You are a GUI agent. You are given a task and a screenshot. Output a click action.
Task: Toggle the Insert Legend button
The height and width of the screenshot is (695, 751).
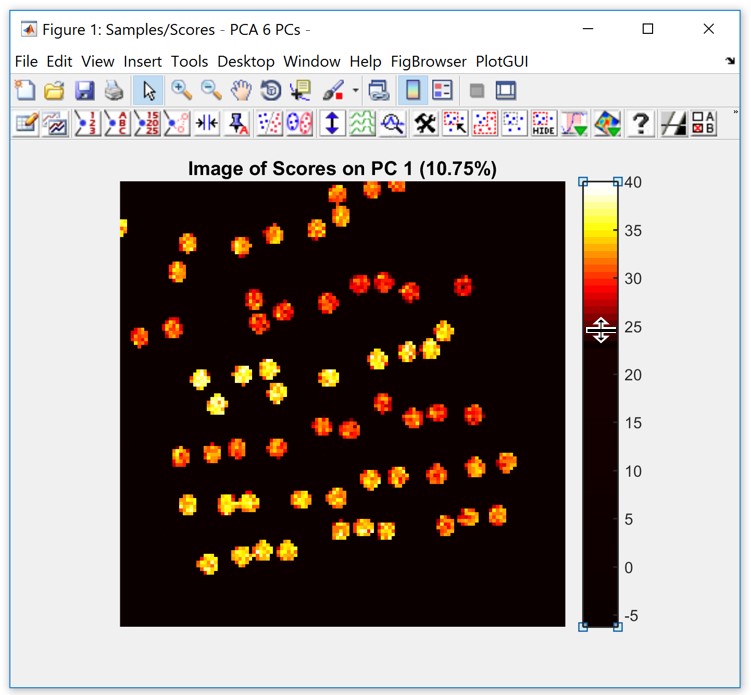tap(441, 91)
